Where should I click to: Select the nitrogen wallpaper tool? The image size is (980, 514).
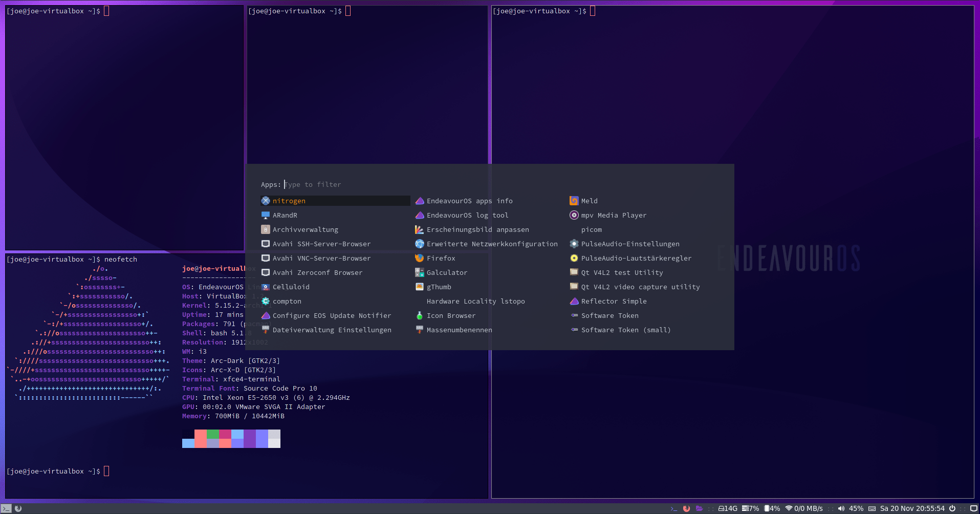tap(290, 201)
